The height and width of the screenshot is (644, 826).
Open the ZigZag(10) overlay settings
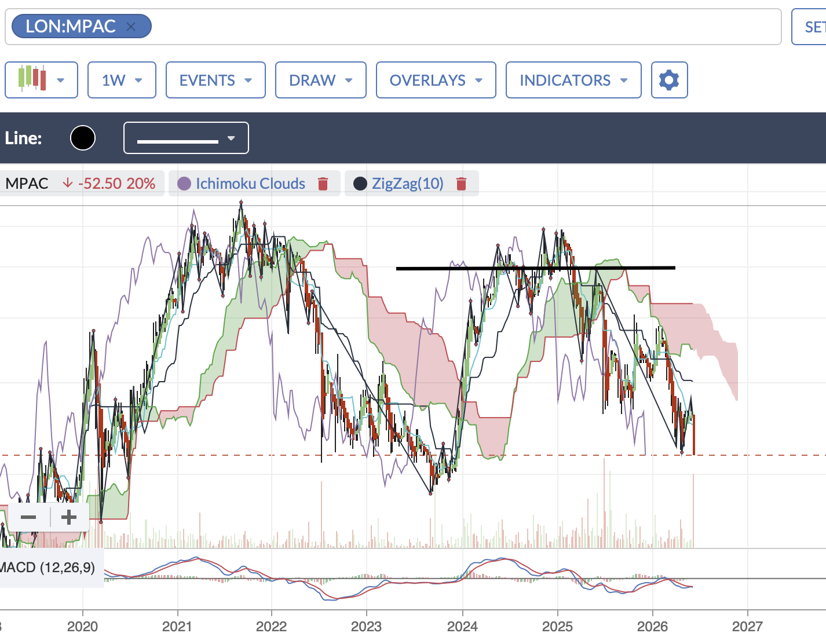tap(408, 184)
